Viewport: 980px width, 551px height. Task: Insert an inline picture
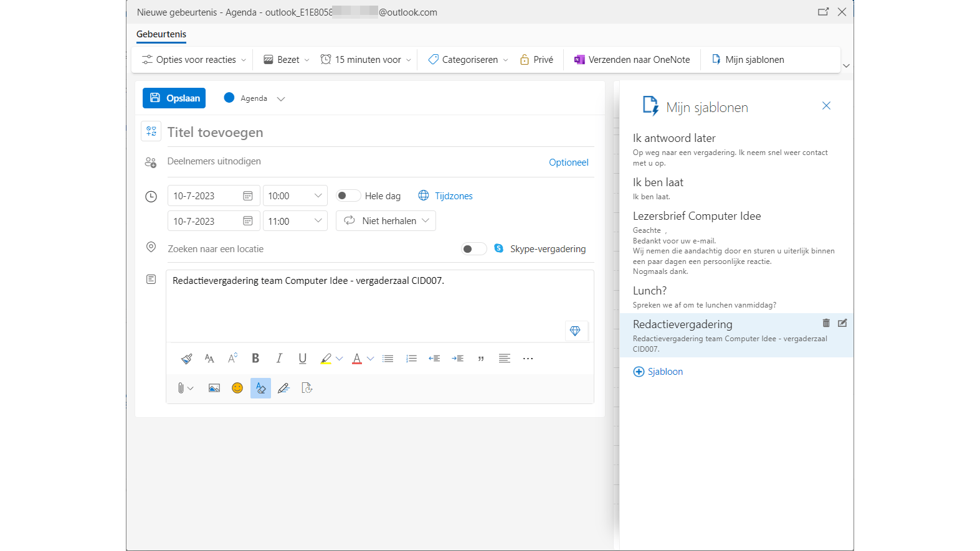click(214, 389)
